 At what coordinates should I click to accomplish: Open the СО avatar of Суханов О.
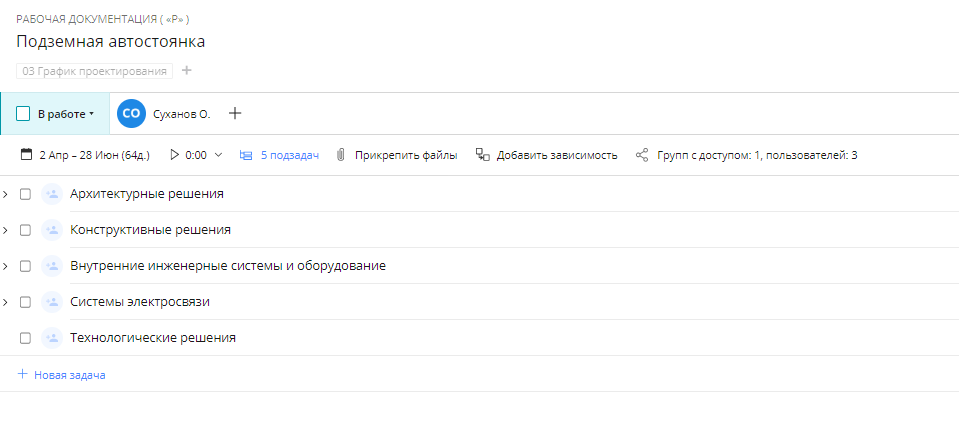click(x=131, y=114)
